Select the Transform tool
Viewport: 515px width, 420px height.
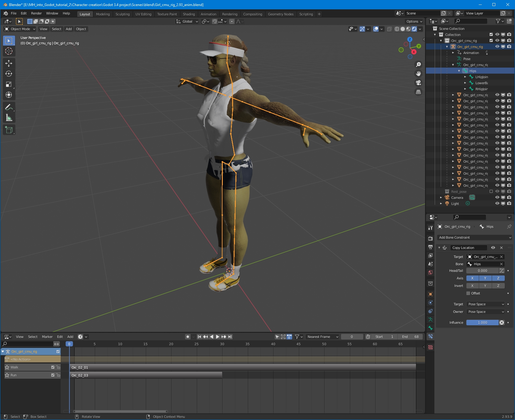pyautogui.click(x=9, y=95)
